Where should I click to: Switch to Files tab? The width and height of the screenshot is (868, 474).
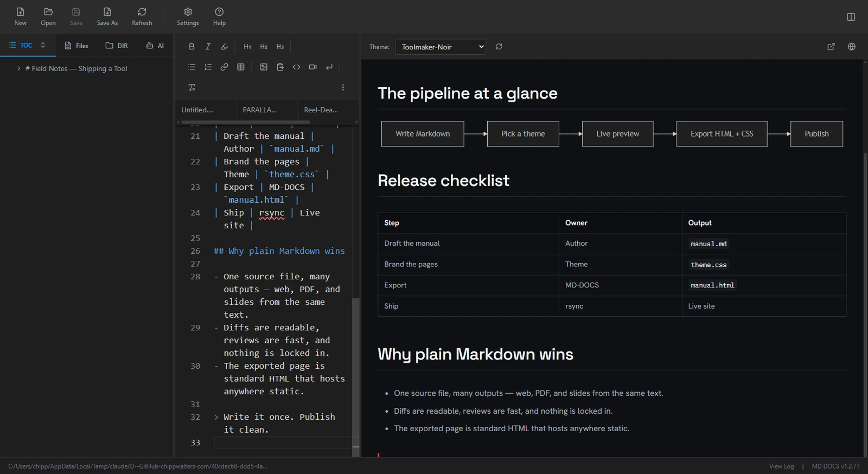(76, 46)
